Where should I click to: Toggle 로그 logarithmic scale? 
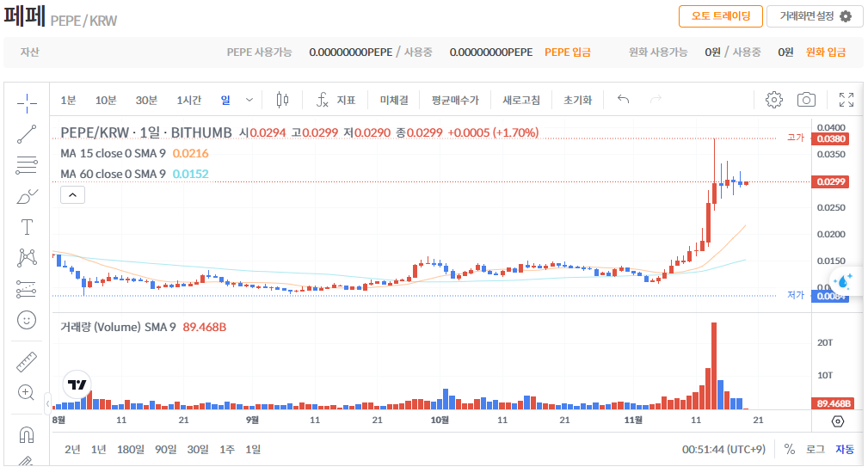pyautogui.click(x=815, y=449)
